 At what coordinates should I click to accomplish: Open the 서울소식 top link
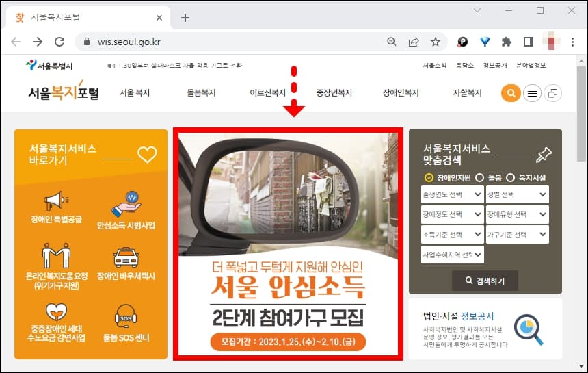[435, 65]
